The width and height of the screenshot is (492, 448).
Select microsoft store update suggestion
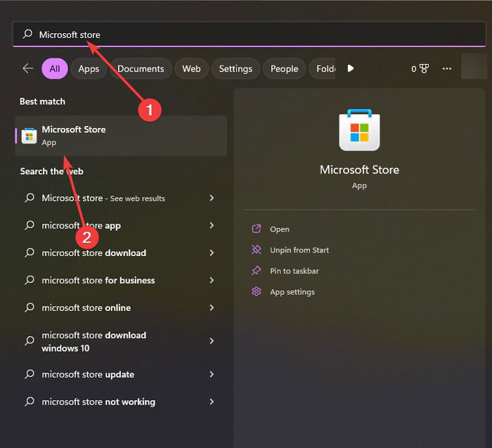(x=121, y=374)
